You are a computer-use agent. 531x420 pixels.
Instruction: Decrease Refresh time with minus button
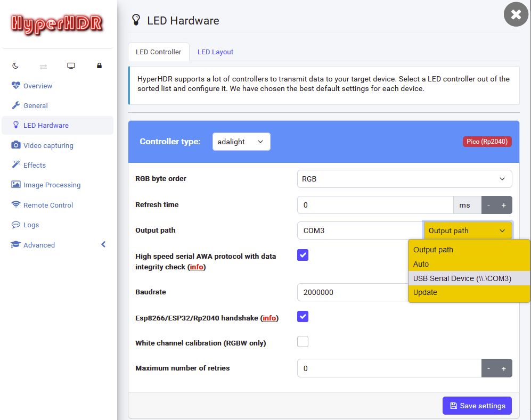tap(489, 205)
